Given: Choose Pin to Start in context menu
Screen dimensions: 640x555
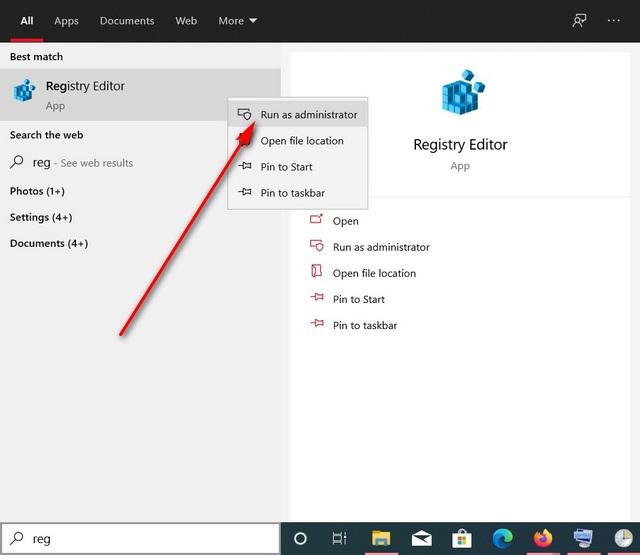Looking at the screenshot, I should pyautogui.click(x=298, y=167).
